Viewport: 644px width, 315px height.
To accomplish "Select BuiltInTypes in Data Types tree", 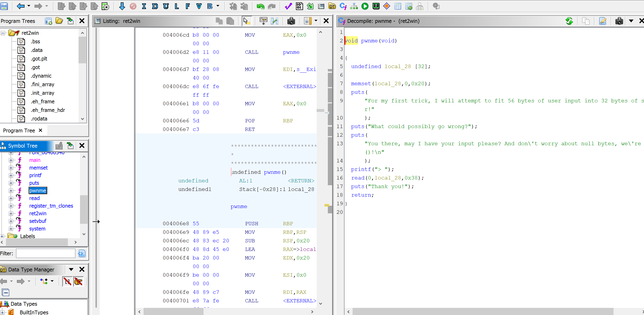I will (x=34, y=312).
